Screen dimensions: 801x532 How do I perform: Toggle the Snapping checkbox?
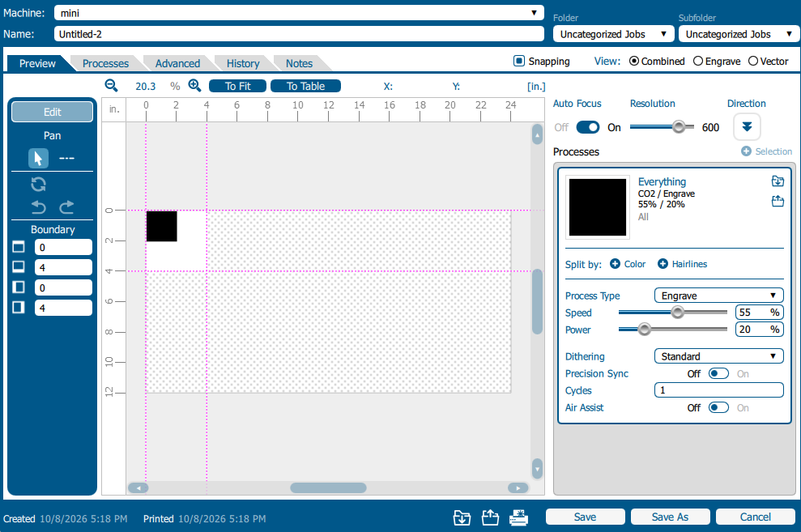519,62
